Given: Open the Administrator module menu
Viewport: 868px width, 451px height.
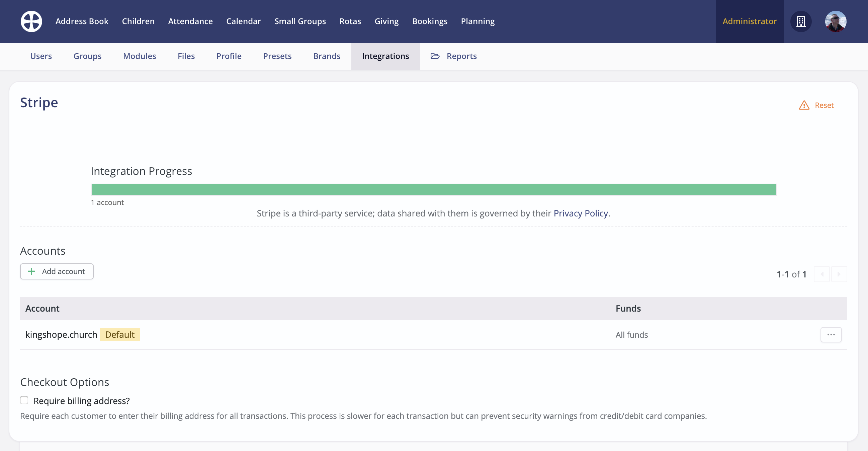Looking at the screenshot, I should pyautogui.click(x=749, y=21).
